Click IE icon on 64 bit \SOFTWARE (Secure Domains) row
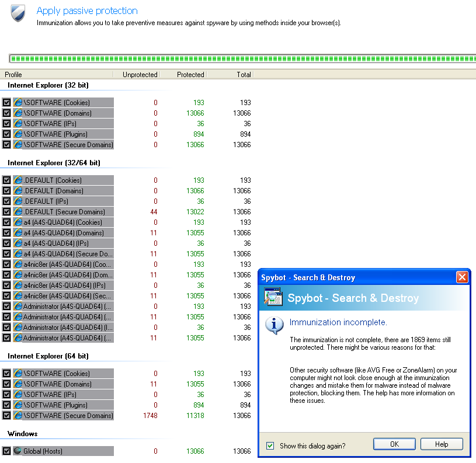 tap(18, 415)
